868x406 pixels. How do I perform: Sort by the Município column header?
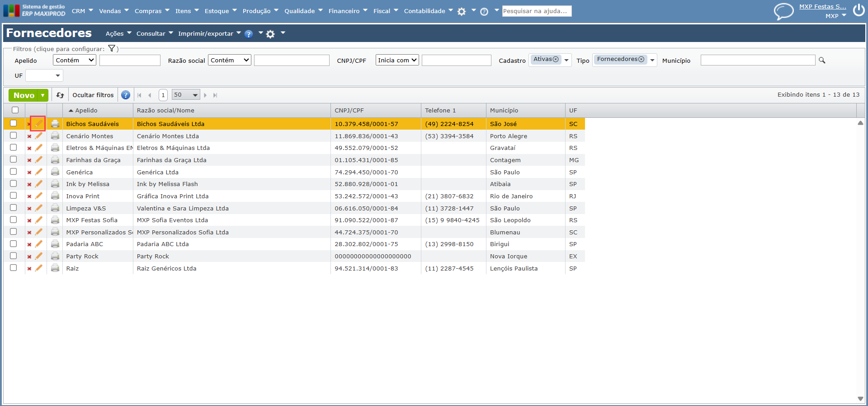point(504,111)
